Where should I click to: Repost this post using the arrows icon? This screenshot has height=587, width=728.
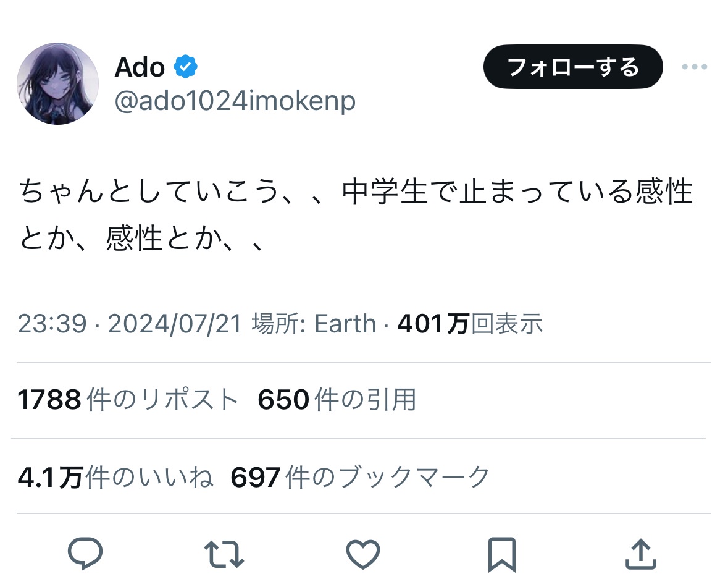(224, 553)
